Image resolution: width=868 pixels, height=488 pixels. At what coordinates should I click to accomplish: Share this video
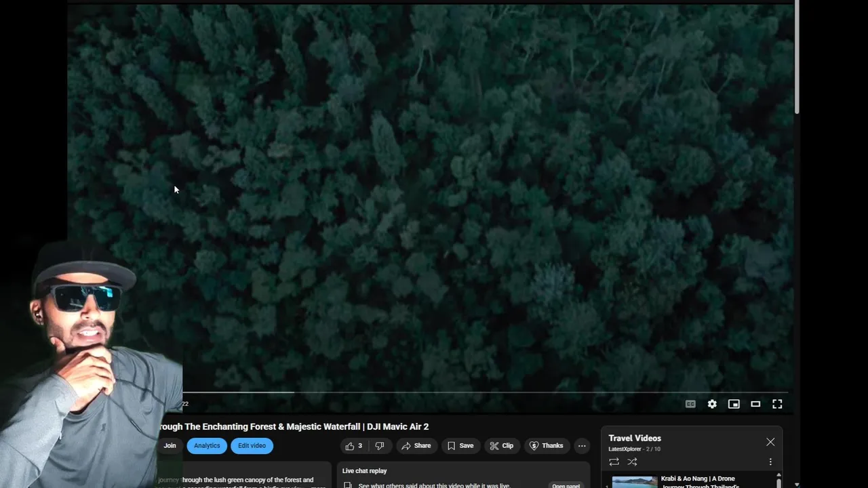(416, 446)
